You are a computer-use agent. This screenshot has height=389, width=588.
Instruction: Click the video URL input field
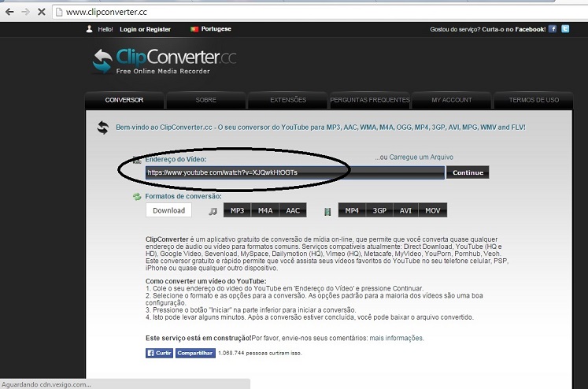pos(294,172)
